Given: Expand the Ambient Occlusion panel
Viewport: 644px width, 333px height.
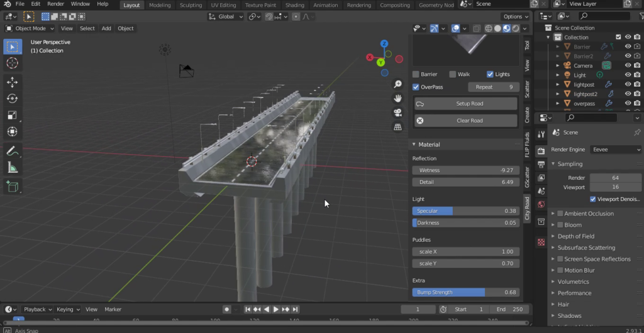Looking at the screenshot, I should click(553, 214).
